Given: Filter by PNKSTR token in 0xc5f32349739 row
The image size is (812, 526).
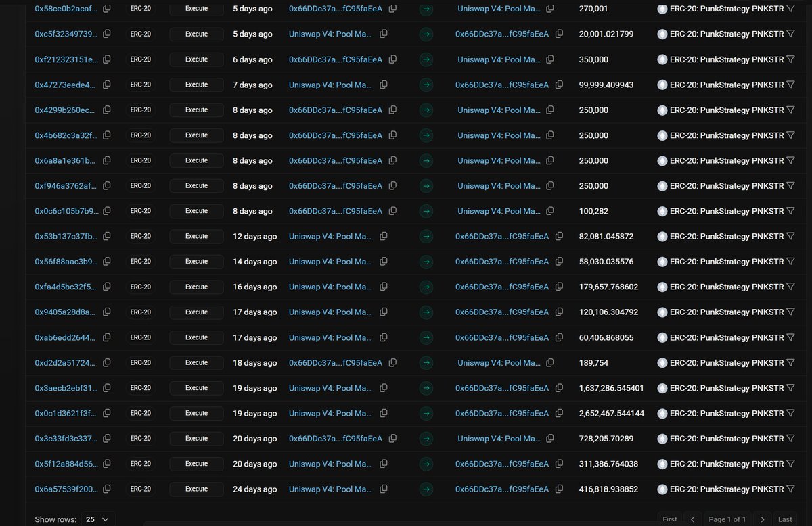Looking at the screenshot, I should pyautogui.click(x=790, y=34).
